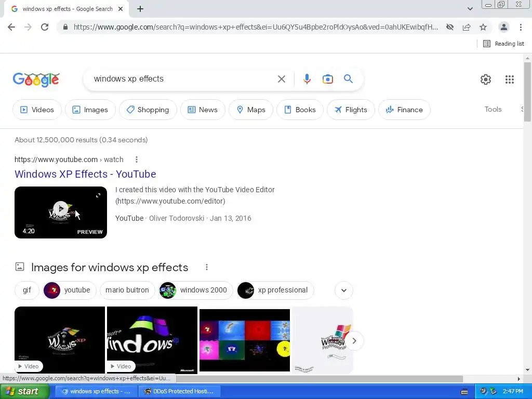The image size is (532, 399).
Task: Open the first image result marked Video
Action: click(60, 340)
